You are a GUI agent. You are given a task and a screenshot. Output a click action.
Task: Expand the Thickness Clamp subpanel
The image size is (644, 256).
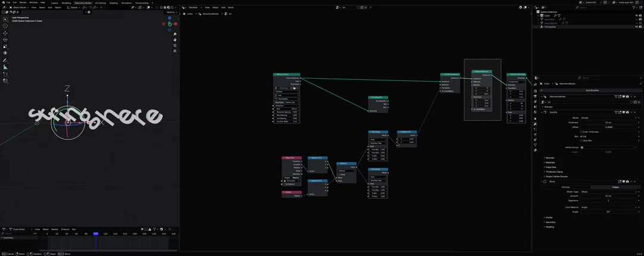click(554, 172)
